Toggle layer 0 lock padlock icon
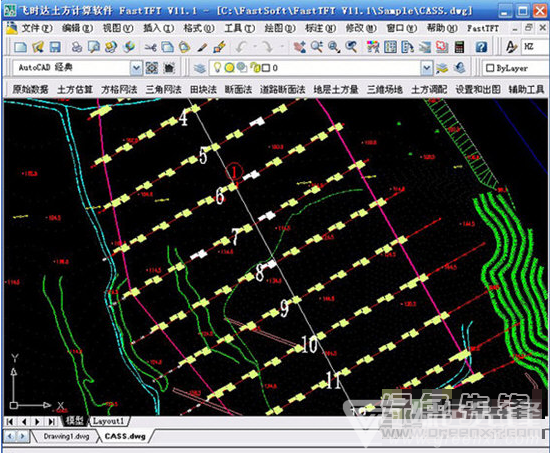The image size is (550, 453). 255,68
